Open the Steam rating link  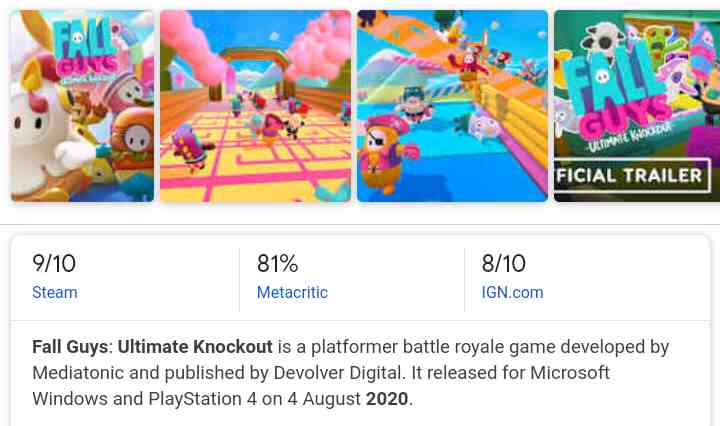55,293
